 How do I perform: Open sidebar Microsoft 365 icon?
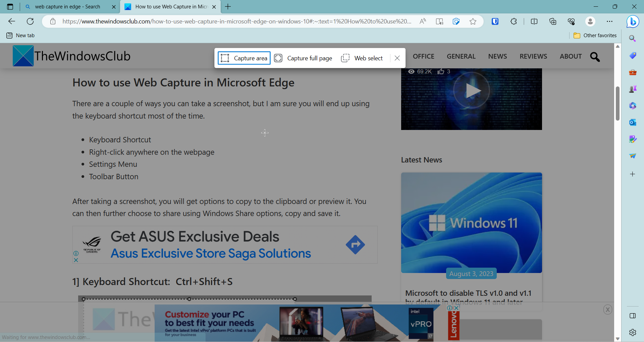coord(633,106)
